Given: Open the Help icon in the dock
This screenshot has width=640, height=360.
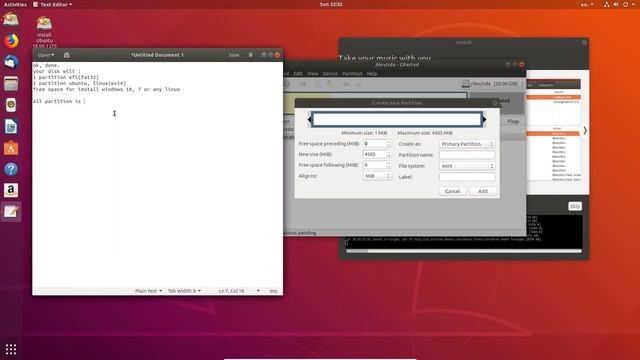Looking at the screenshot, I should click(11, 169).
